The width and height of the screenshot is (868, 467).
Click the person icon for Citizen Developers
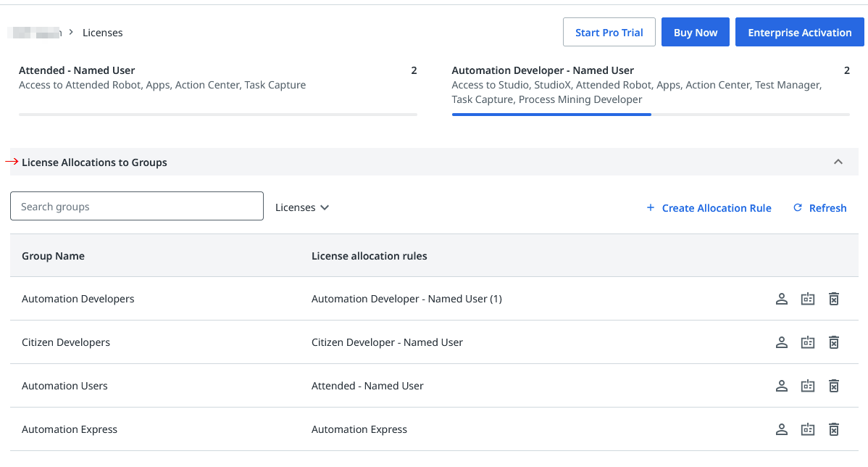(782, 342)
